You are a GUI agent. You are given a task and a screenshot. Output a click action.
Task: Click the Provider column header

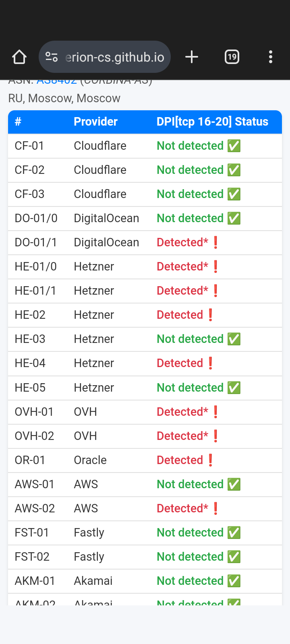click(x=95, y=122)
